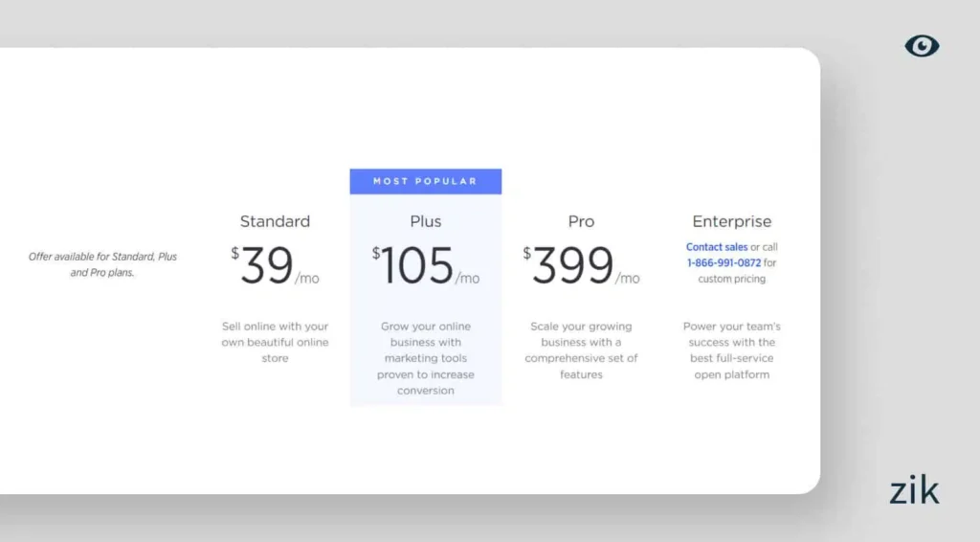Click the Standard plan description text
The height and width of the screenshot is (542, 980).
click(x=275, y=342)
